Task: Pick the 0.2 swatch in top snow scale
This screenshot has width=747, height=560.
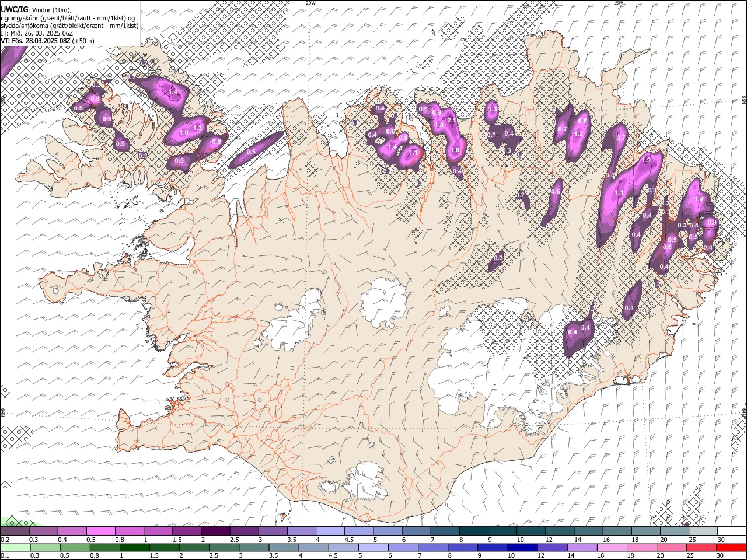Action: 15,531
